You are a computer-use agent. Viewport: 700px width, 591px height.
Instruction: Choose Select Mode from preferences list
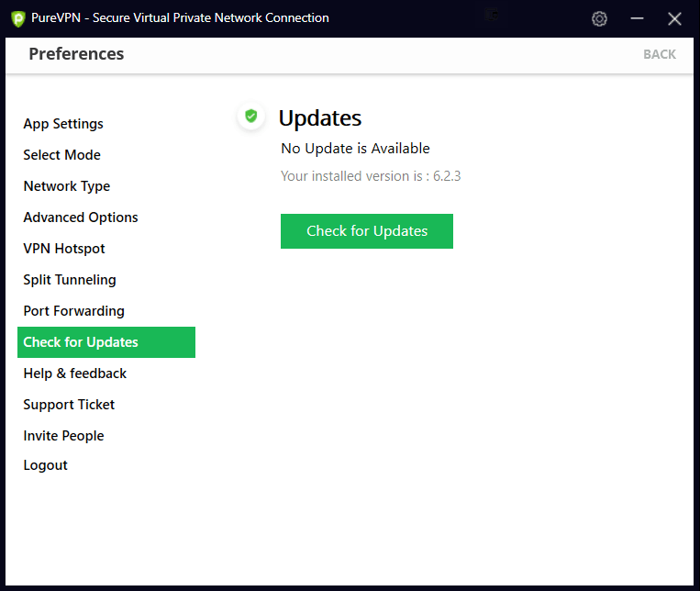(61, 155)
